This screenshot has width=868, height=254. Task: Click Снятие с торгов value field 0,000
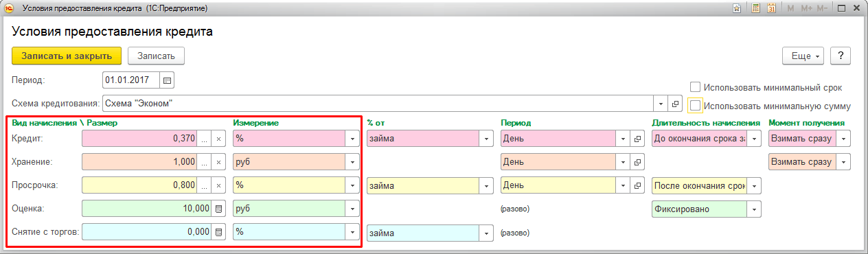pyautogui.click(x=146, y=232)
